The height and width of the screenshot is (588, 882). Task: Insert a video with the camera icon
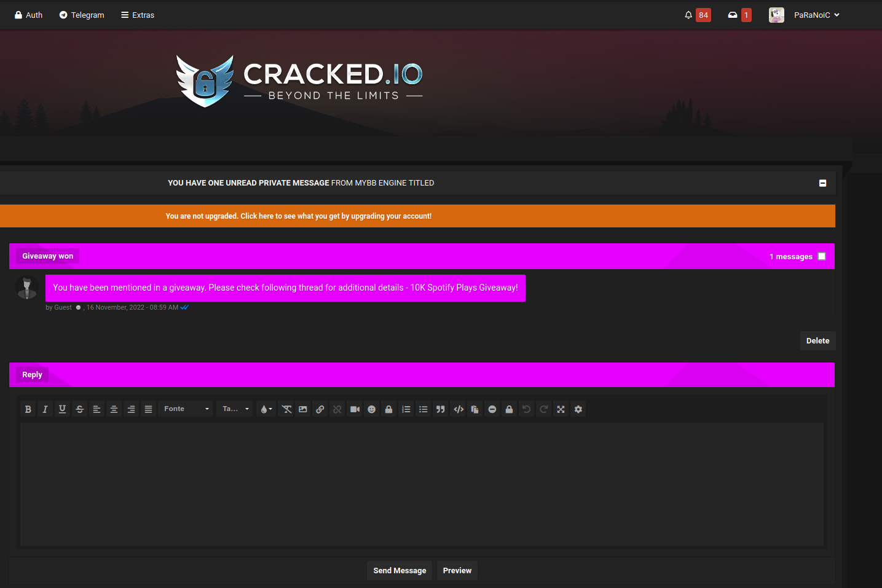click(355, 409)
